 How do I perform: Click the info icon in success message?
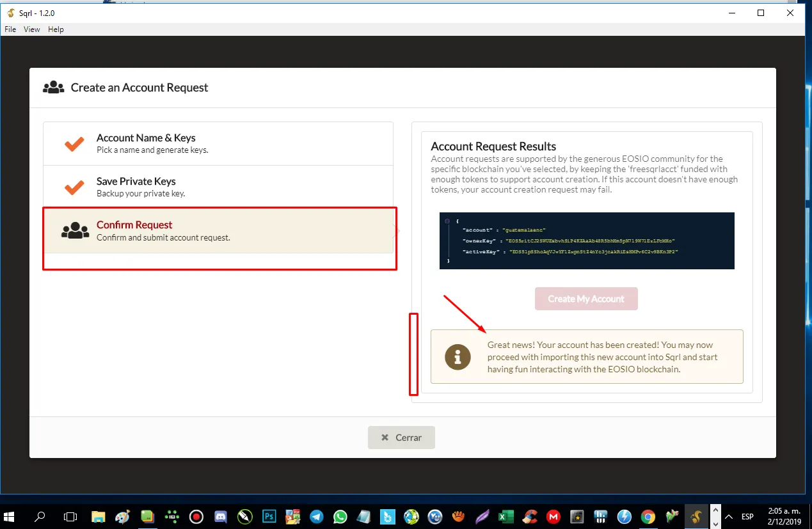click(x=458, y=357)
